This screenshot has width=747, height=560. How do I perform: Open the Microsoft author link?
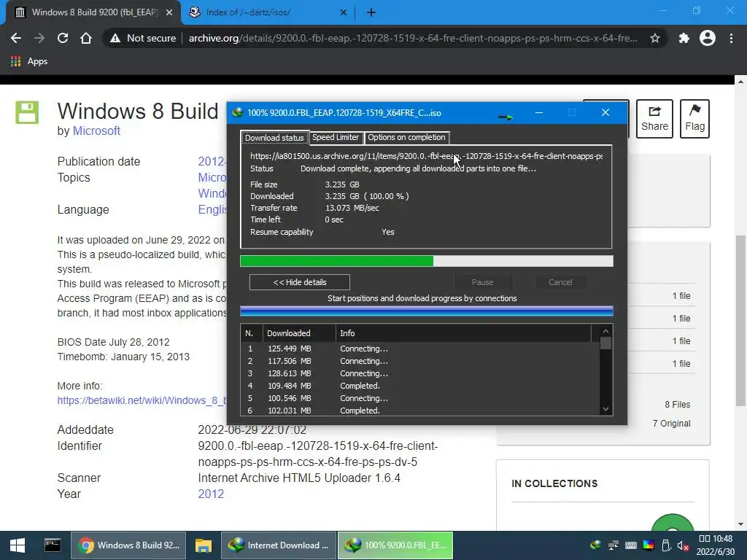96,131
